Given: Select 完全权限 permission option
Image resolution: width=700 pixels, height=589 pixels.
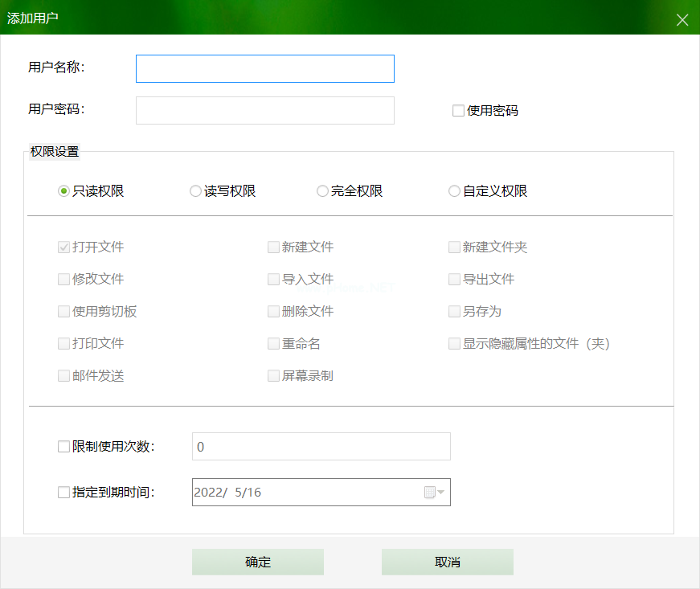Looking at the screenshot, I should (x=322, y=191).
